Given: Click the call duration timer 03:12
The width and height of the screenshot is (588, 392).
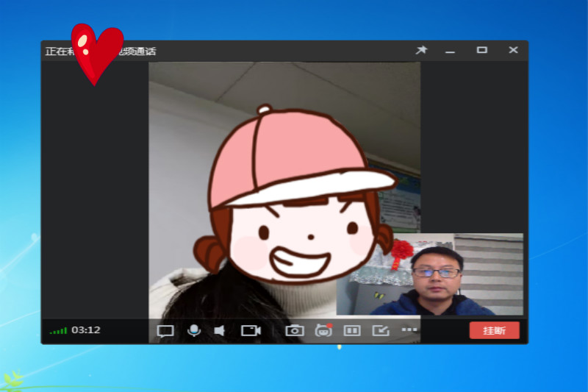Looking at the screenshot, I should pyautogui.click(x=86, y=330).
